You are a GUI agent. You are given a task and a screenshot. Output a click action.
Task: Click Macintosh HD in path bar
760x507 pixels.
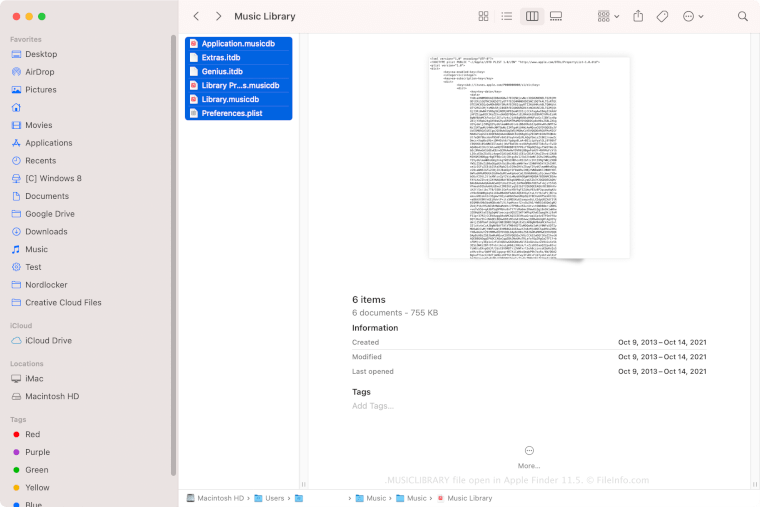[216, 498]
